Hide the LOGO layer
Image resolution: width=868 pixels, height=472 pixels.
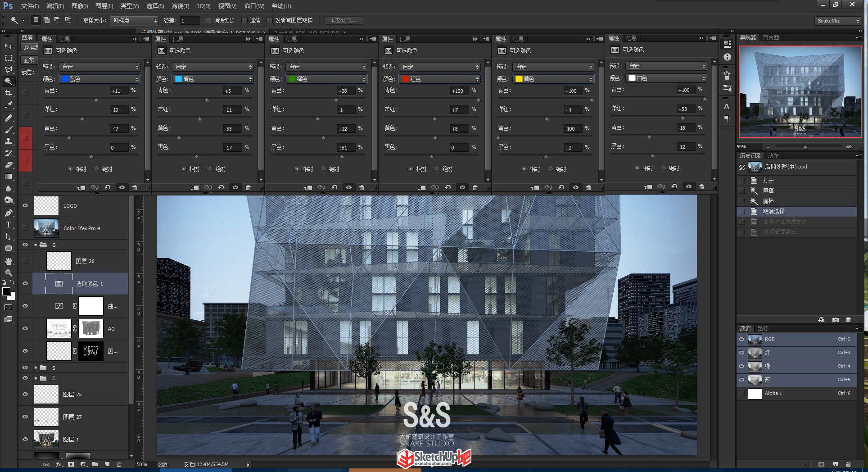(x=25, y=205)
